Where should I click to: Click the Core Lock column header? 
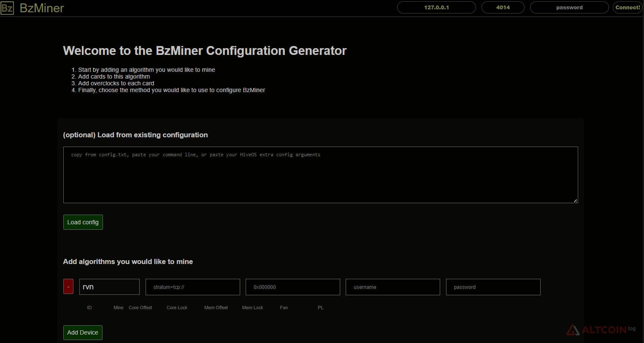tap(177, 308)
